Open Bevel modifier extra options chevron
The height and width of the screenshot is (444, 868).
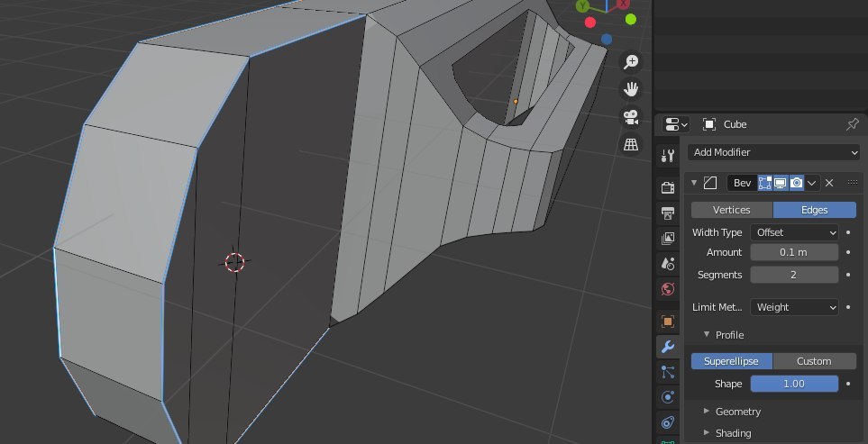point(811,183)
